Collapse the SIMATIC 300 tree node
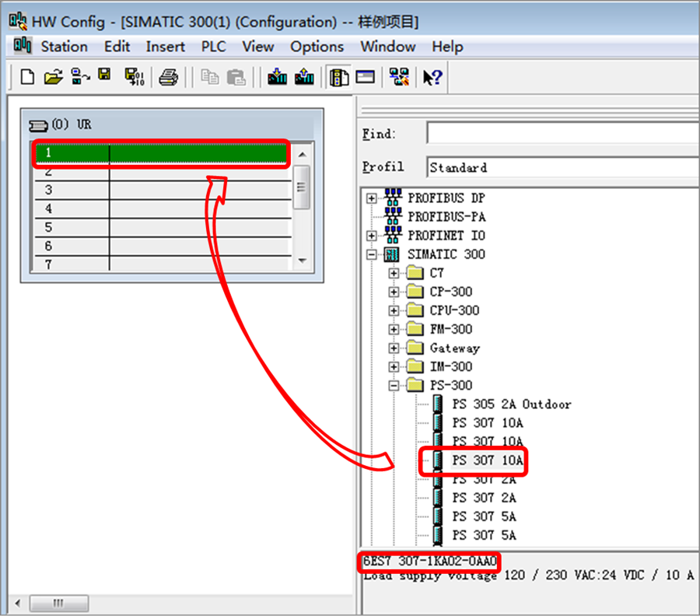The image size is (700, 616). pos(372,254)
